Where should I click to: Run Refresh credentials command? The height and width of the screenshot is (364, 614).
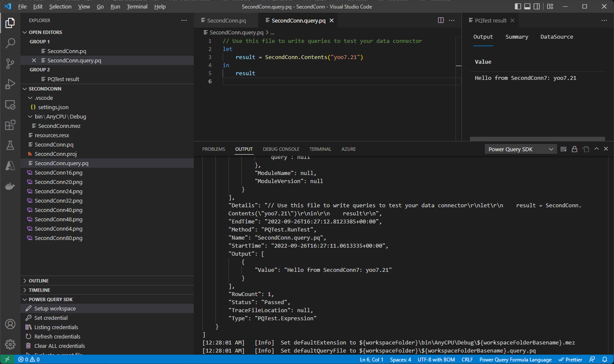[107, 337]
